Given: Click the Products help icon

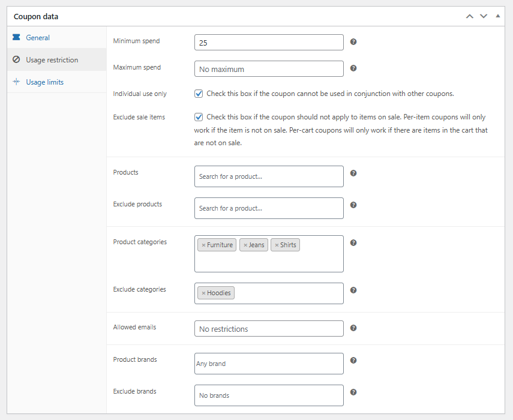Looking at the screenshot, I should pyautogui.click(x=353, y=173).
